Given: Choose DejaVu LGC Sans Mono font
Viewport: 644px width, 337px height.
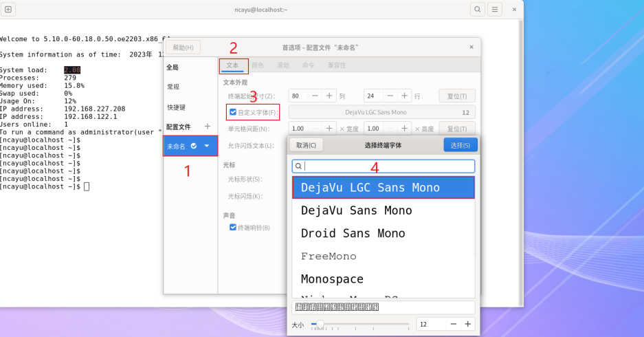Looking at the screenshot, I should click(384, 187).
